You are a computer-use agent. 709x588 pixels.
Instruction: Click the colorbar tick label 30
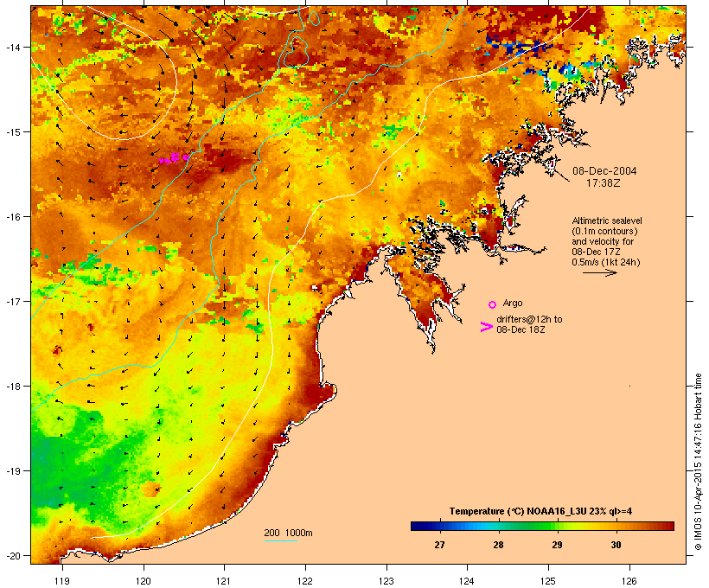click(x=616, y=545)
